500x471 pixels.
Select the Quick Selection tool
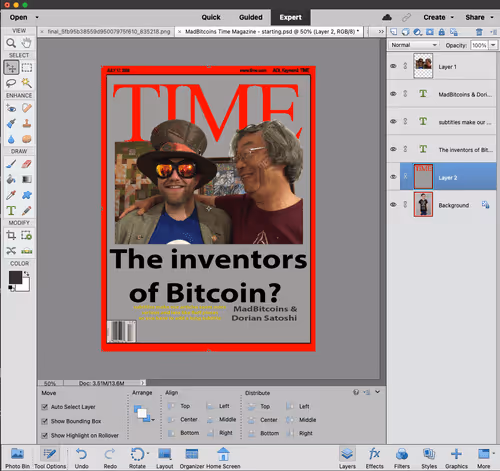tap(27, 83)
